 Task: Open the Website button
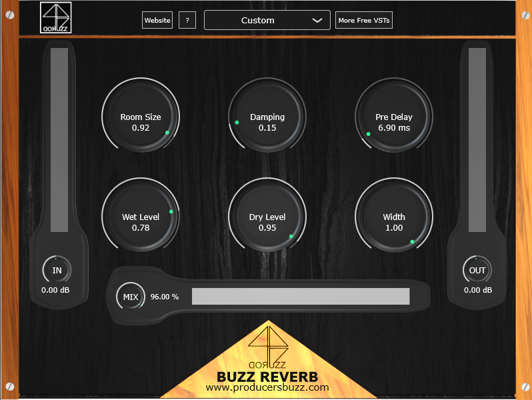(x=157, y=20)
